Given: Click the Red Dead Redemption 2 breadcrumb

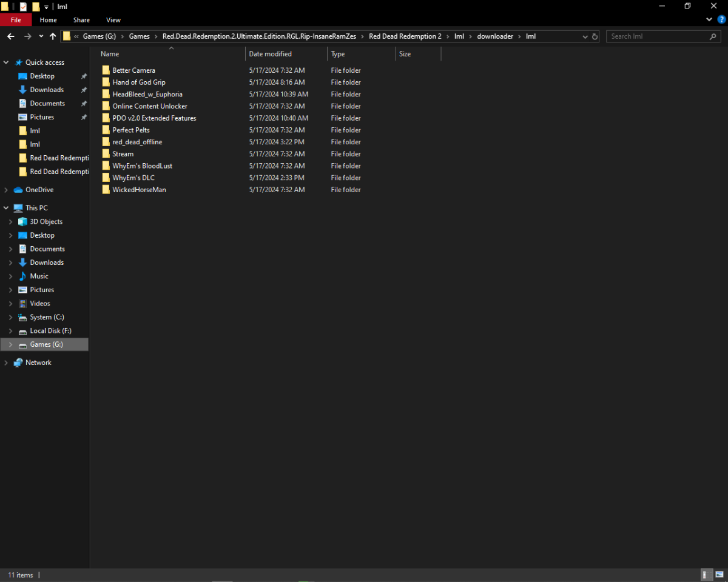Looking at the screenshot, I should point(405,36).
